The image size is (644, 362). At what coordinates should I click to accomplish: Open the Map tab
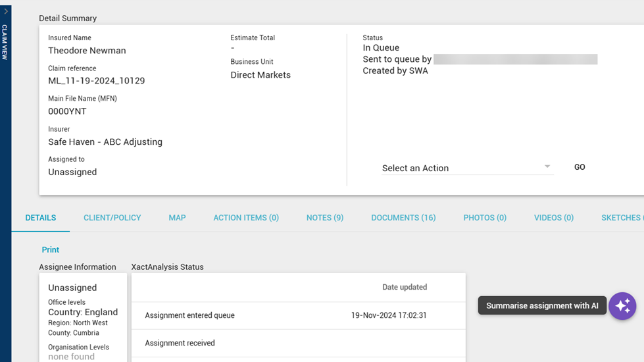point(177,218)
